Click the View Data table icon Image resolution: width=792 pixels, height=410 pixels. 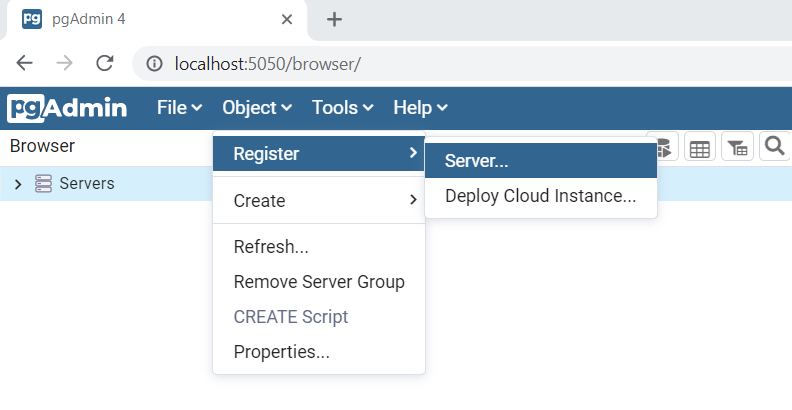(x=700, y=146)
